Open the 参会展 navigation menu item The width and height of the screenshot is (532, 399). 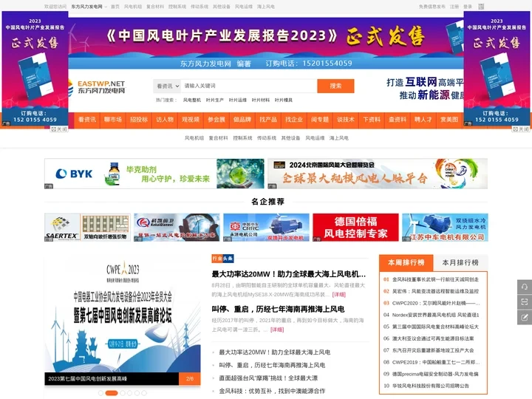click(216, 120)
